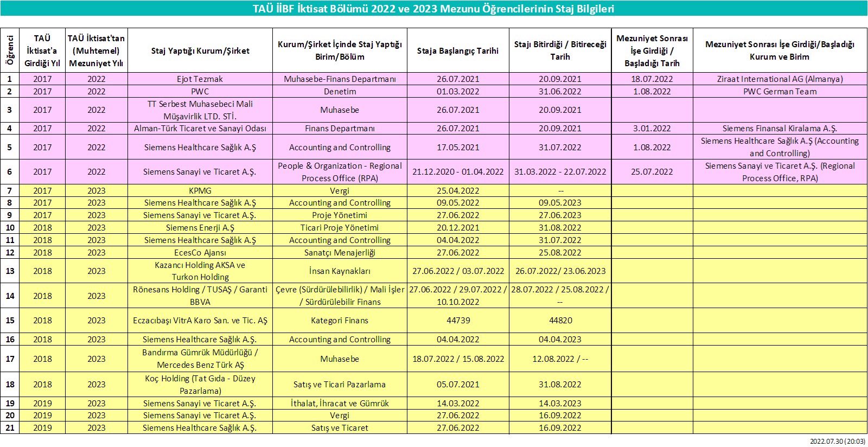This screenshot has width=868, height=447.
Task: Select the '44820' end date cell
Action: [x=560, y=320]
